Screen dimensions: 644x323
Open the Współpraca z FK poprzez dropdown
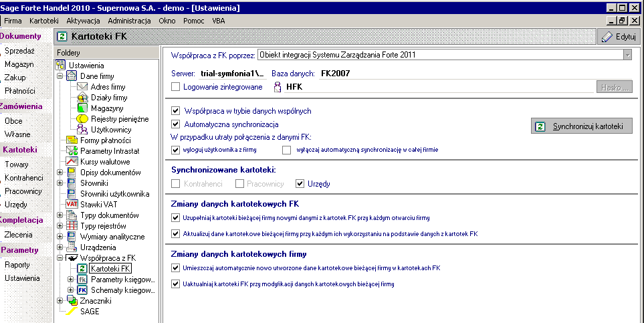click(x=627, y=55)
